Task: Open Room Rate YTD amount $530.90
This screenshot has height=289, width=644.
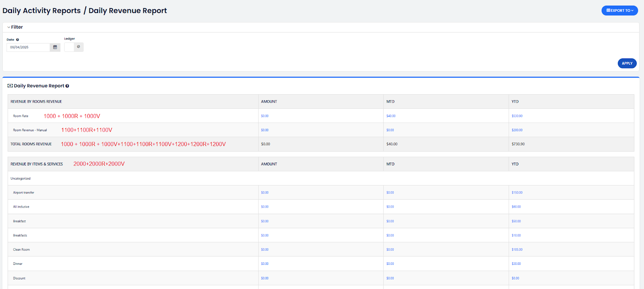Action: (517, 116)
